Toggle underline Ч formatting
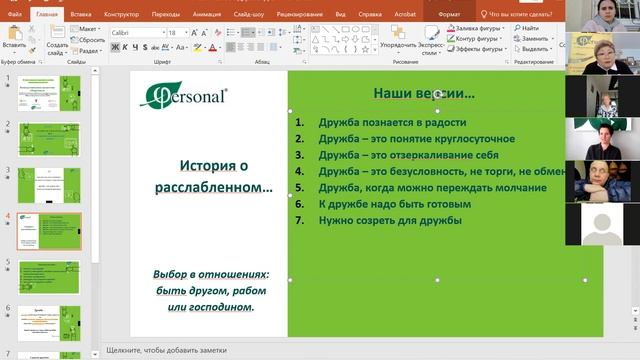The height and width of the screenshot is (360, 640). coord(135,47)
